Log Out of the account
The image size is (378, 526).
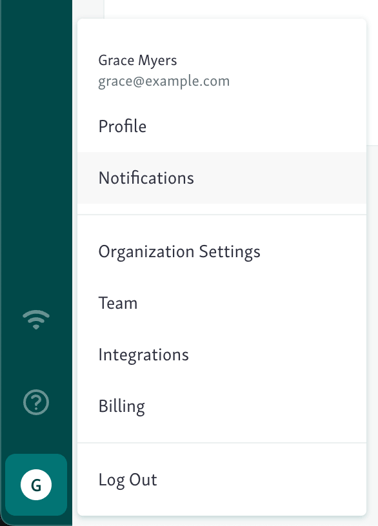[x=222, y=480]
